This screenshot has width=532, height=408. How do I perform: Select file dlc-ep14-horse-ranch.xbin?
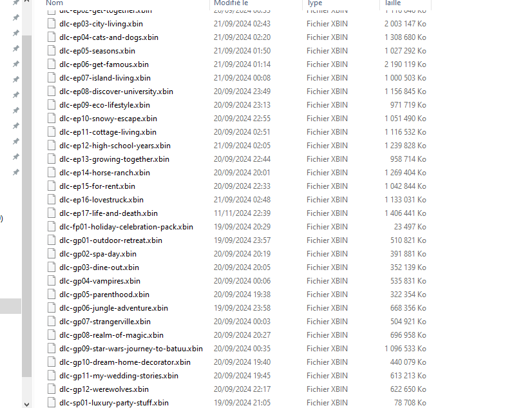click(105, 173)
